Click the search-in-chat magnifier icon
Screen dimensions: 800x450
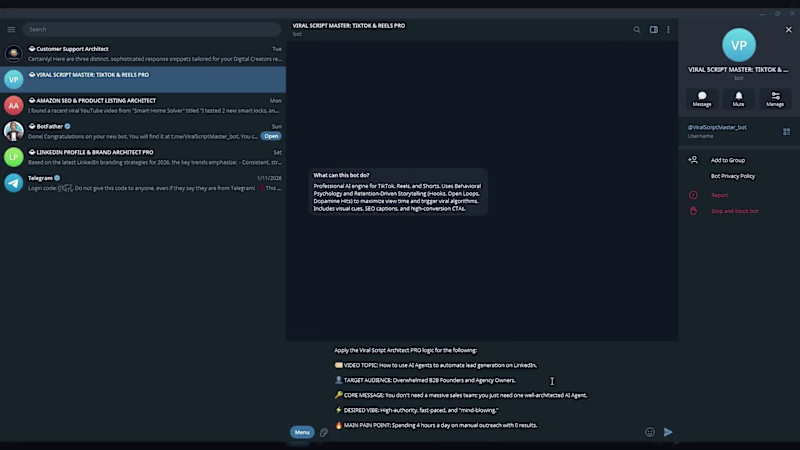click(636, 30)
